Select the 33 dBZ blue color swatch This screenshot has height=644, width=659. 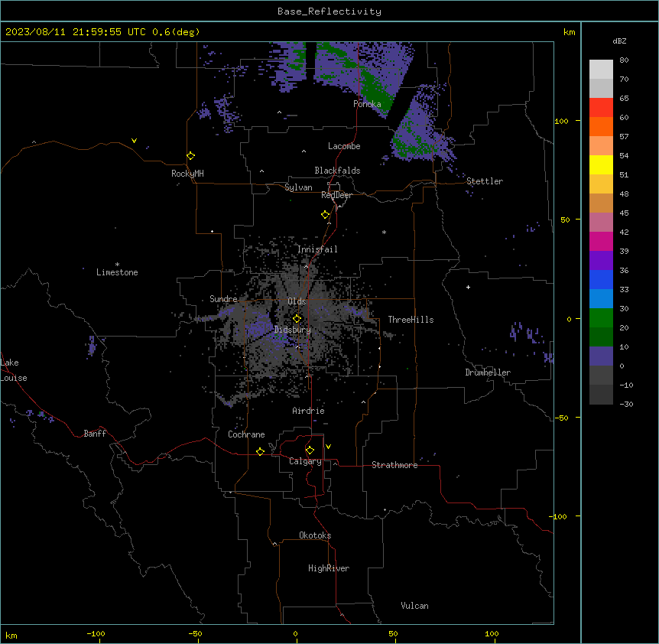click(601, 298)
